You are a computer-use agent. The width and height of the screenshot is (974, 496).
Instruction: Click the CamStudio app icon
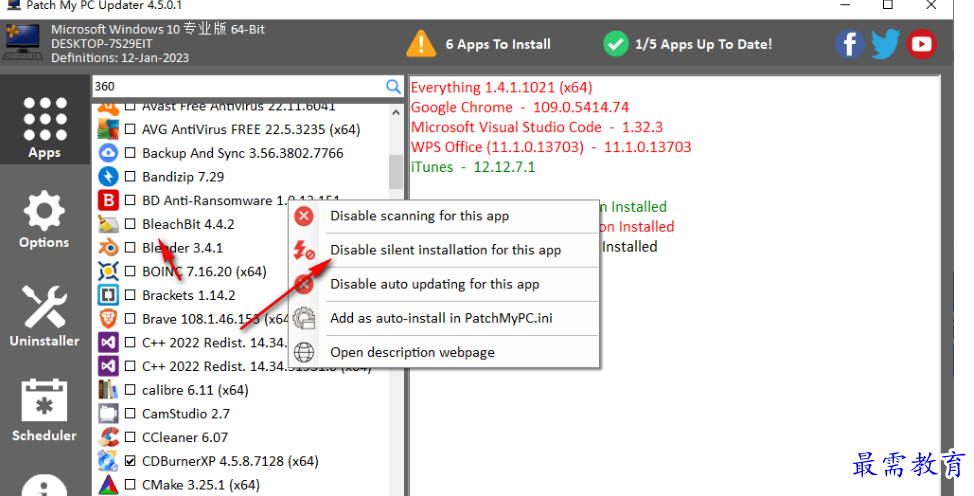click(108, 413)
